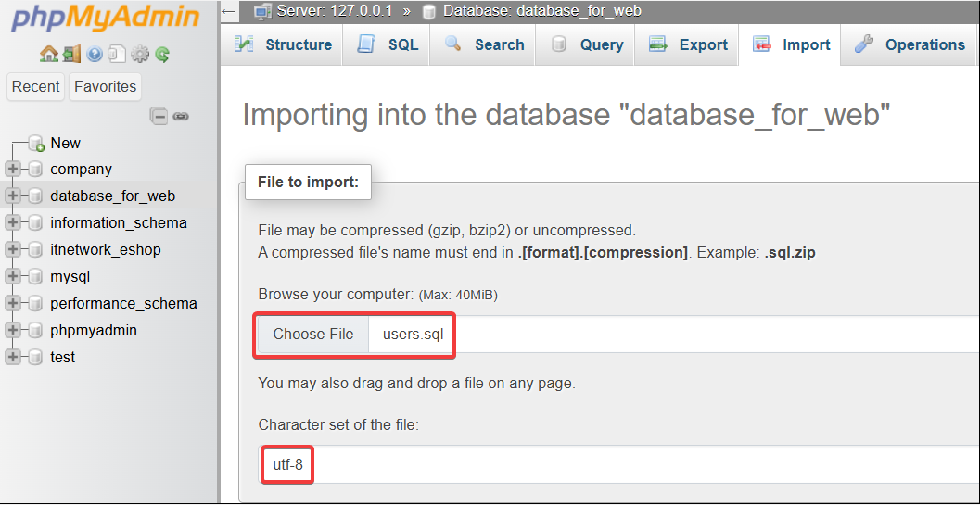Open the Export tab
Image resolution: width=980 pixels, height=505 pixels.
(x=687, y=44)
